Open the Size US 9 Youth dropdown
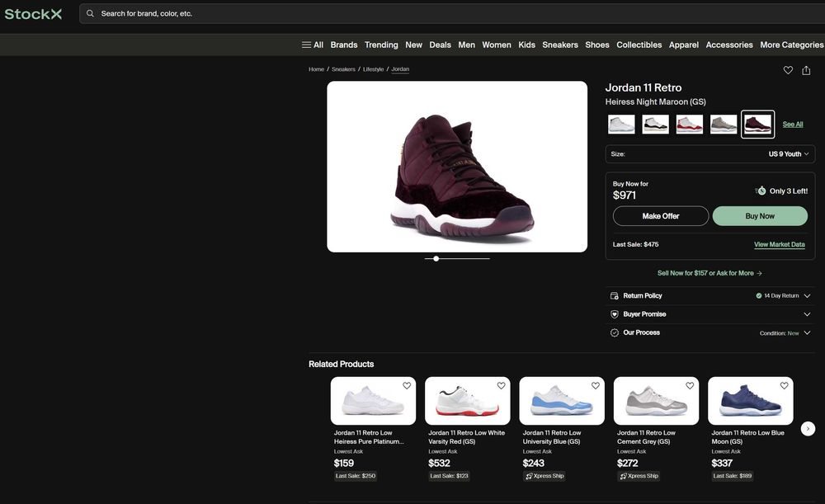 tap(709, 154)
